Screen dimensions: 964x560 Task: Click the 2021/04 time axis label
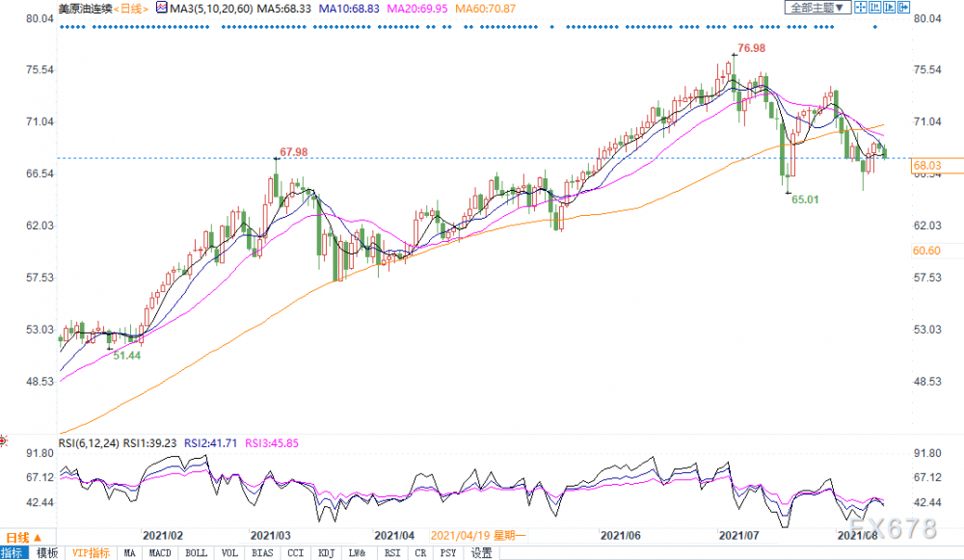pos(394,535)
